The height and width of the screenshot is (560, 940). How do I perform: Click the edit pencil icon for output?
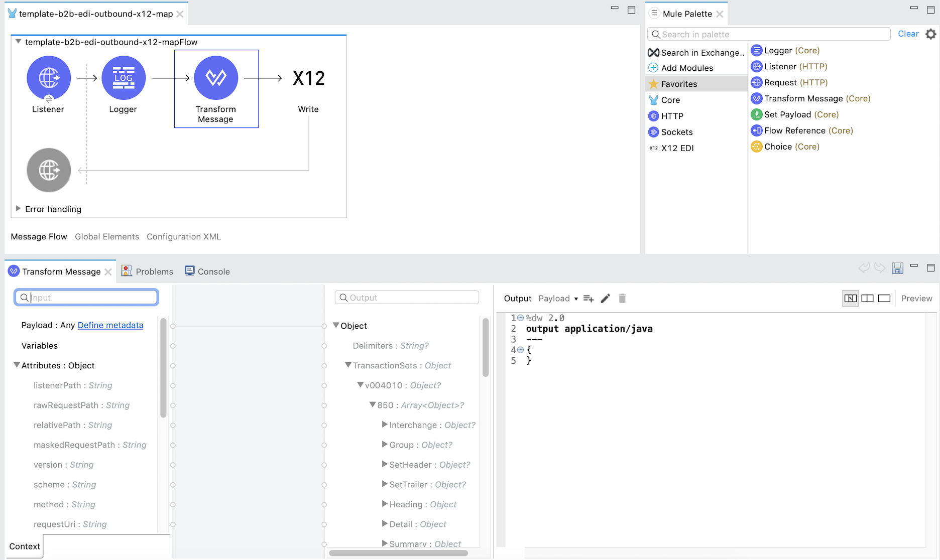point(606,299)
